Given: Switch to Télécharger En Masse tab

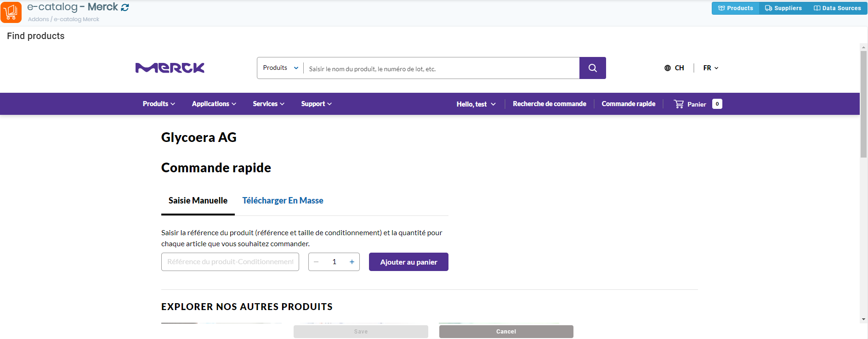Looking at the screenshot, I should (x=283, y=201).
